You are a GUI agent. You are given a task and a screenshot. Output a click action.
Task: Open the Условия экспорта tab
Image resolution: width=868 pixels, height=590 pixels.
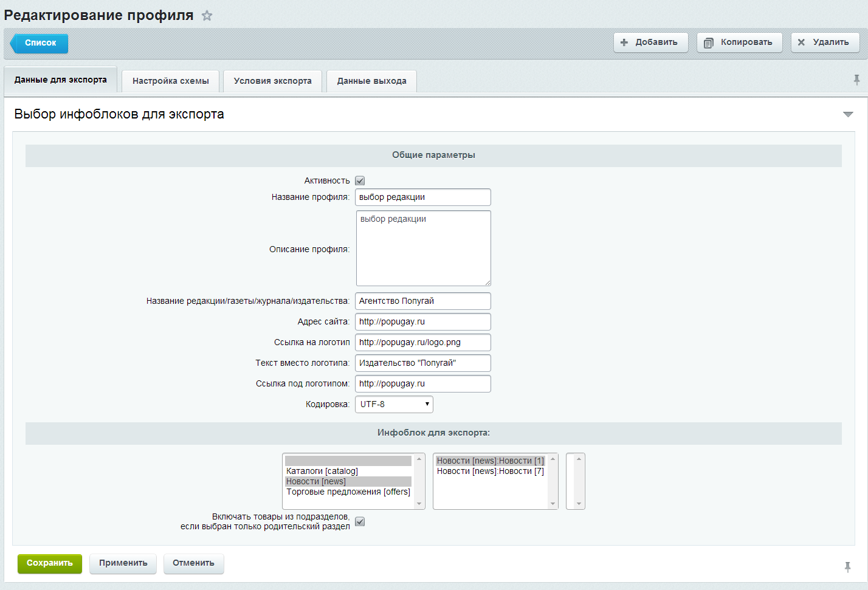(272, 81)
